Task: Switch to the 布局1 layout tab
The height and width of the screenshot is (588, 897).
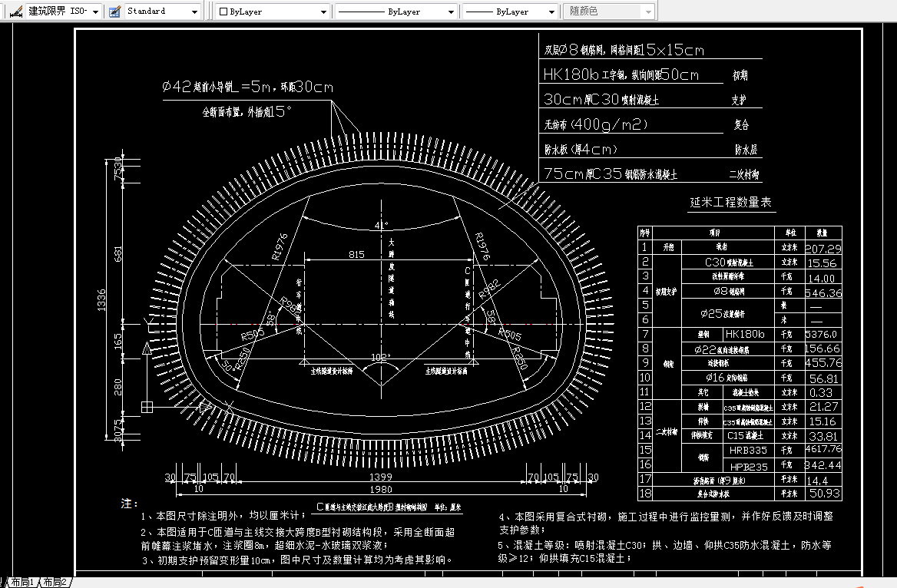Action: [x=23, y=583]
